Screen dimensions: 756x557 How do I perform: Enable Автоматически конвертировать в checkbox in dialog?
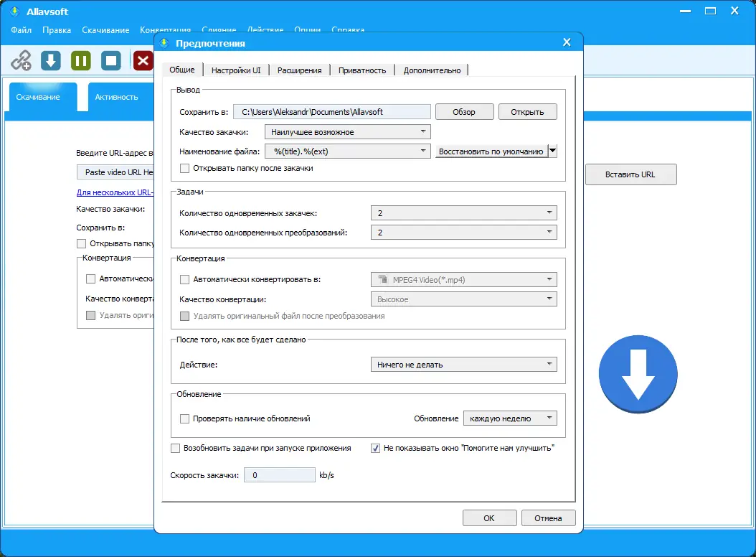(184, 279)
